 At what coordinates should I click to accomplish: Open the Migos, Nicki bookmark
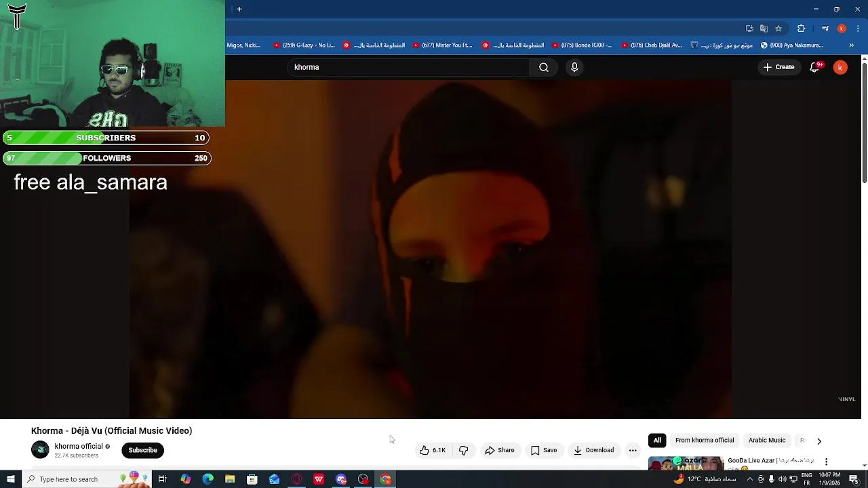click(243, 45)
